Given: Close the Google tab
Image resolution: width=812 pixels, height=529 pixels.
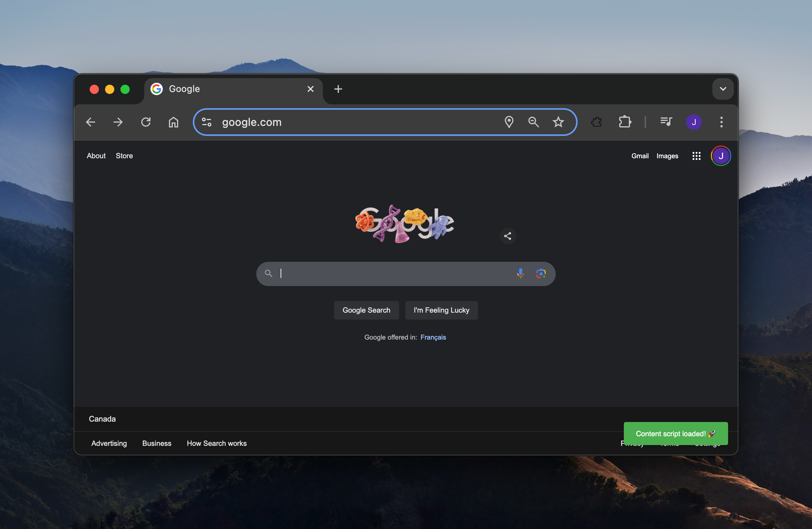Looking at the screenshot, I should pyautogui.click(x=311, y=89).
